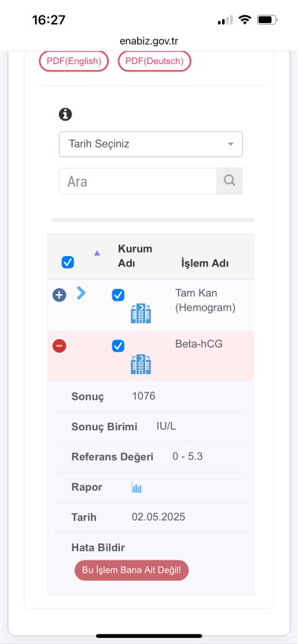Open the Rapor bar chart icon

pos(136,488)
